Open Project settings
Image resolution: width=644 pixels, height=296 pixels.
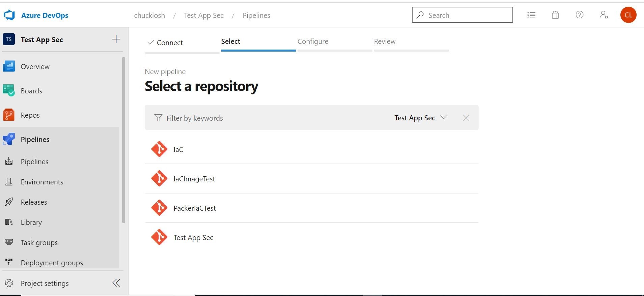coord(45,283)
